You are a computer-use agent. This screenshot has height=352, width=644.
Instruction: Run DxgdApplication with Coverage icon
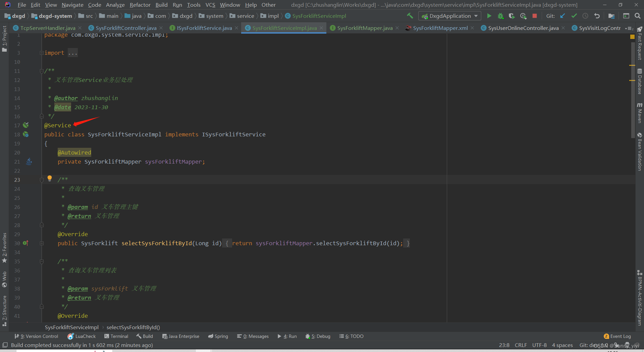[512, 16]
